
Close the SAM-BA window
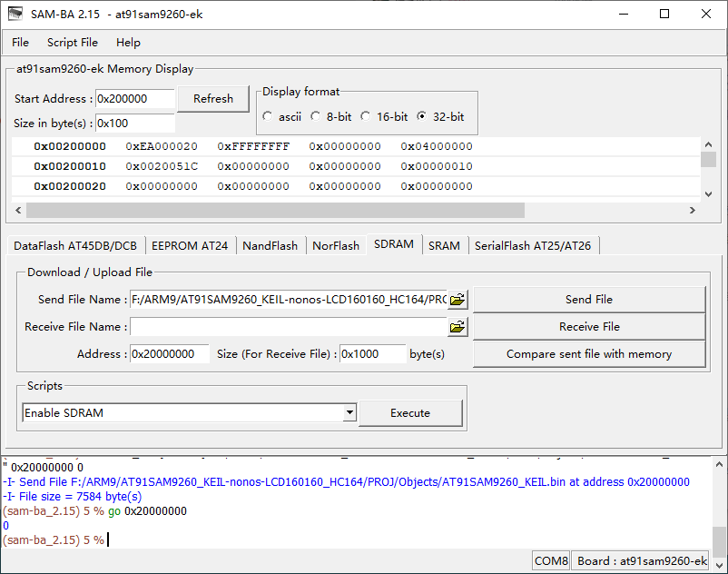[705, 14]
